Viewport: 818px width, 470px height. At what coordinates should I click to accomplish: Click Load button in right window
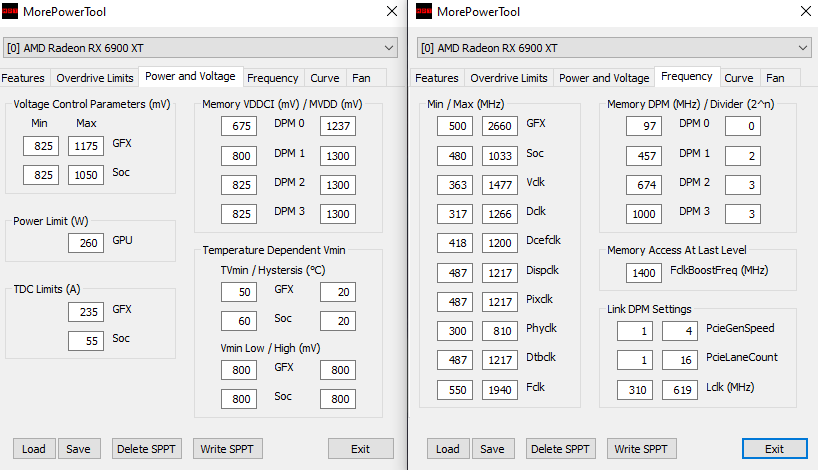(x=448, y=449)
